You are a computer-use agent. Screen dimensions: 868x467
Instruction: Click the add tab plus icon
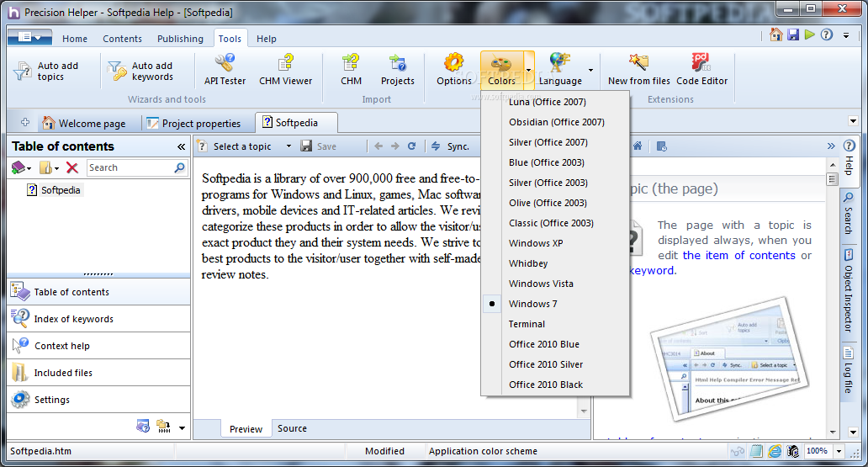[x=25, y=122]
